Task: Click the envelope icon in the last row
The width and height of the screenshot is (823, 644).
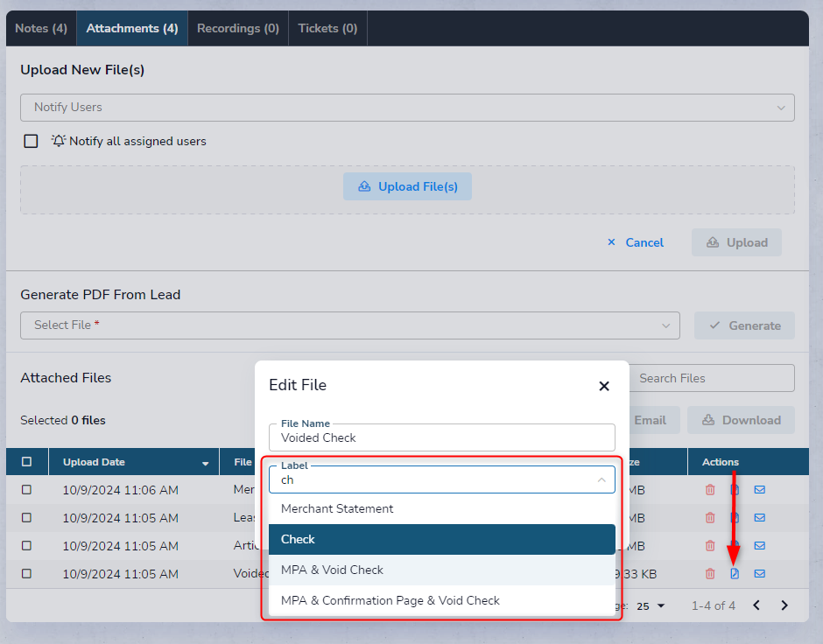Action: [759, 574]
